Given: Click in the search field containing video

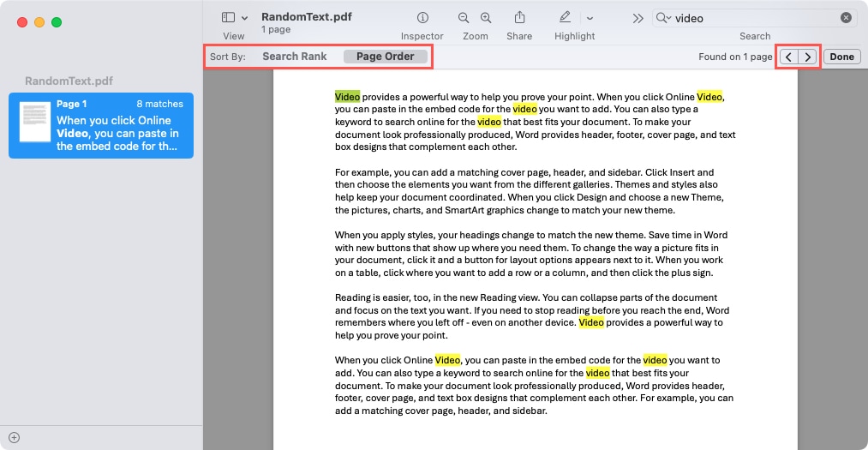Looking at the screenshot, I should pyautogui.click(x=754, y=18).
